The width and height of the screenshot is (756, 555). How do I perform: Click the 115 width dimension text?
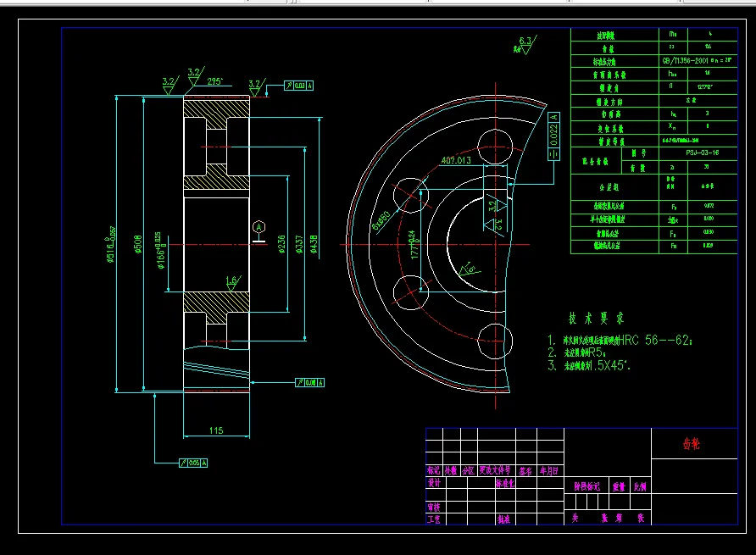click(216, 430)
